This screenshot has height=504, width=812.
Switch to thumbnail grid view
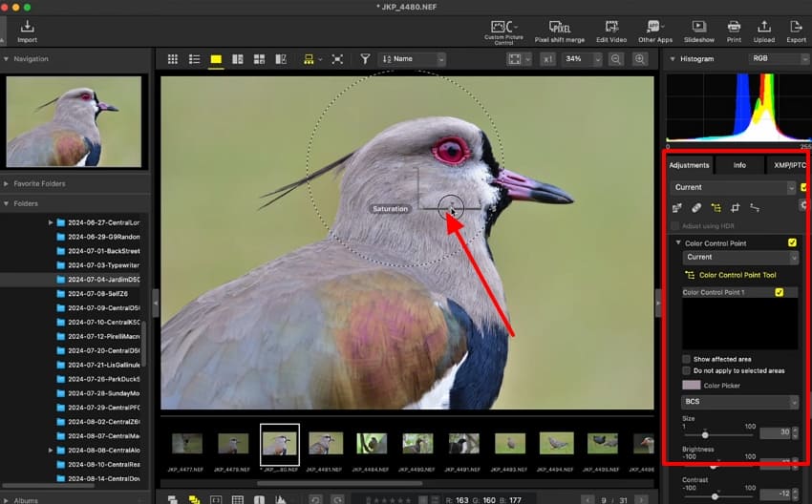(173, 59)
